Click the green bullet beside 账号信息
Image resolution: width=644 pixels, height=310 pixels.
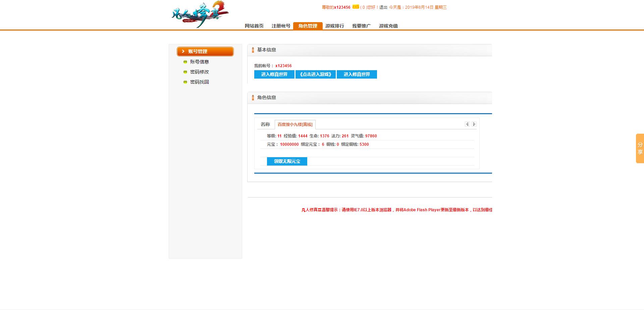[x=185, y=62]
